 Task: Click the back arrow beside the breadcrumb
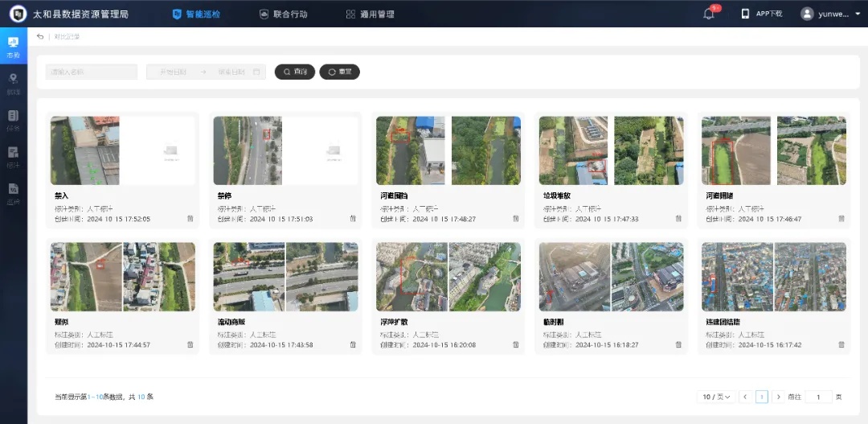click(40, 37)
